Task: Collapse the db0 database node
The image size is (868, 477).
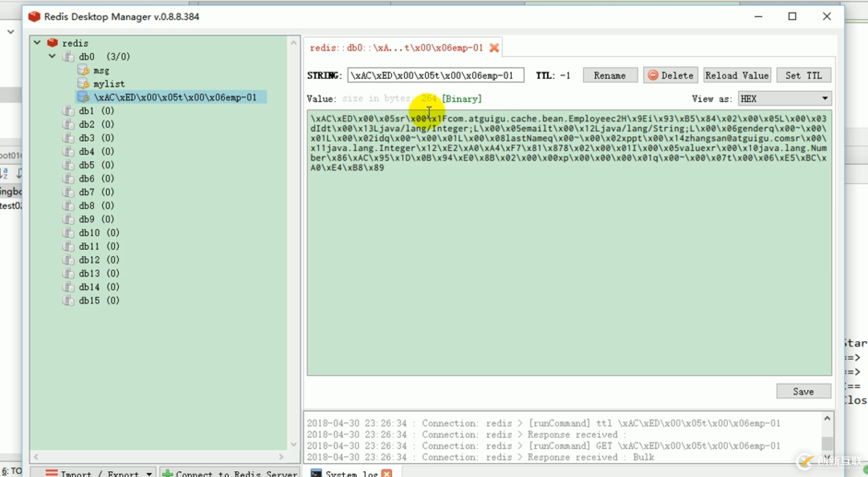Action: pyautogui.click(x=52, y=56)
